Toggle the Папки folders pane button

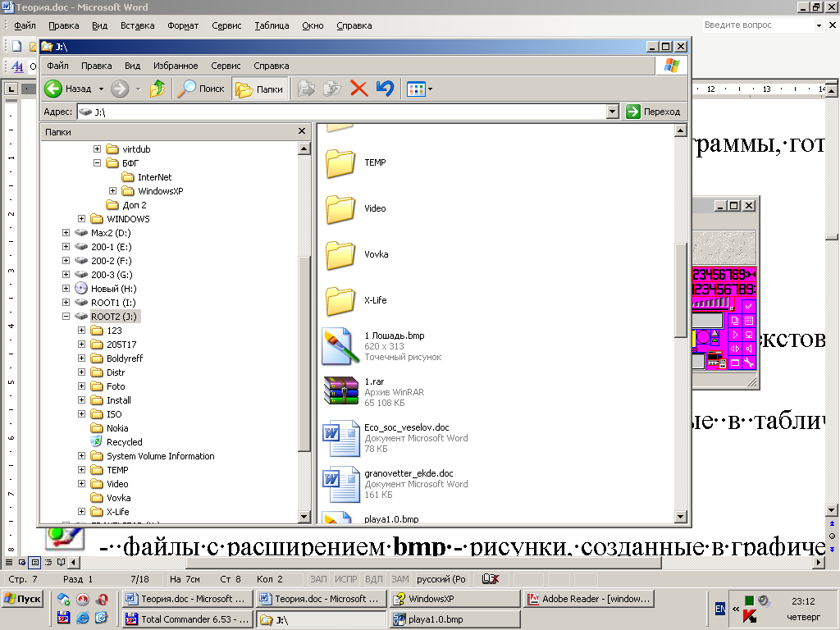tap(260, 89)
